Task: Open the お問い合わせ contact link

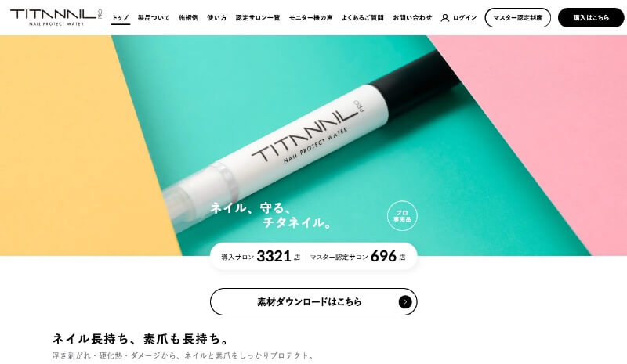Action: [412, 17]
